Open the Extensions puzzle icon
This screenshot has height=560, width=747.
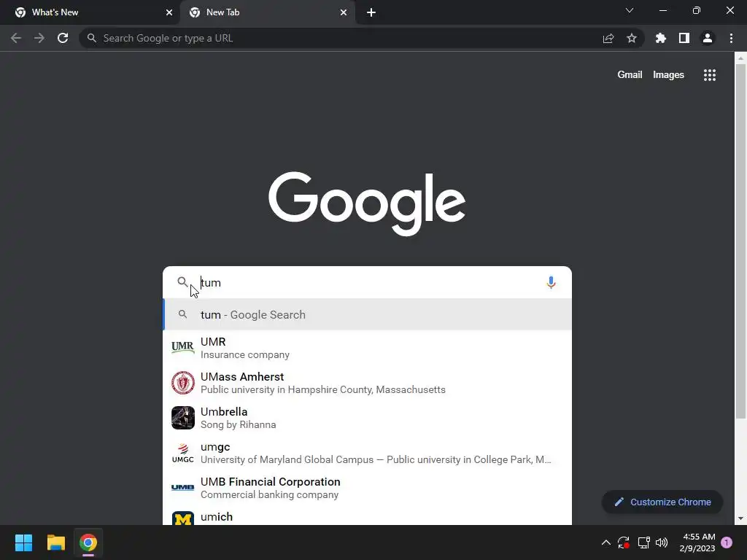click(661, 38)
